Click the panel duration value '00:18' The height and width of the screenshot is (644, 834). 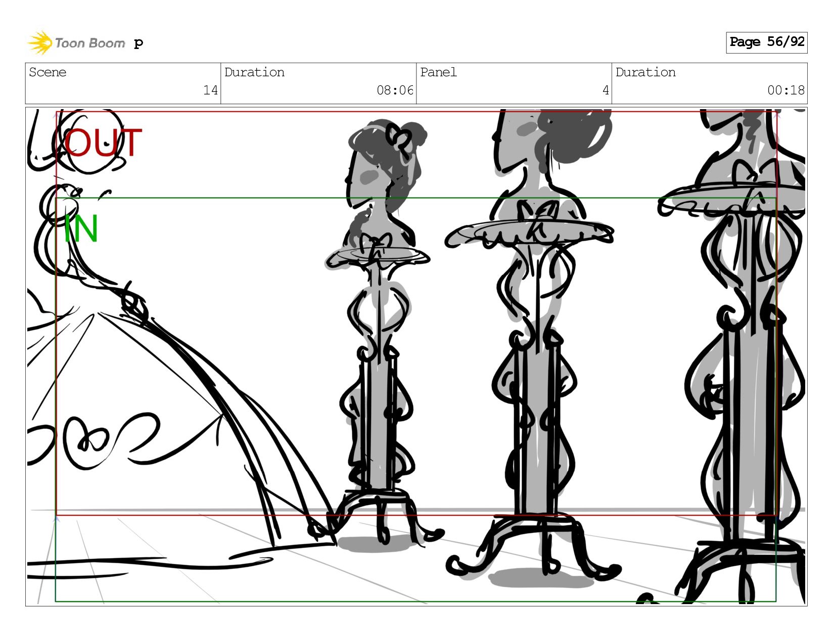click(786, 90)
